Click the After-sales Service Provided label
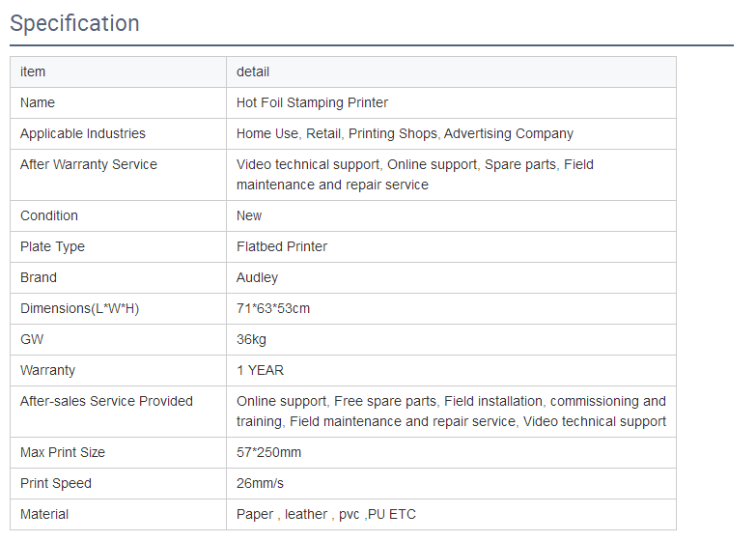The height and width of the screenshot is (542, 756). (106, 401)
